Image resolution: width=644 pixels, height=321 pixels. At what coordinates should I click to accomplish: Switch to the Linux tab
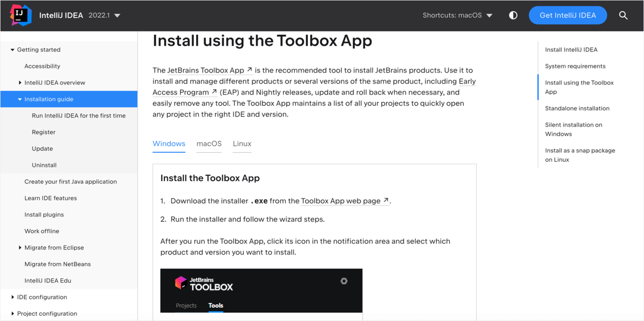click(242, 144)
